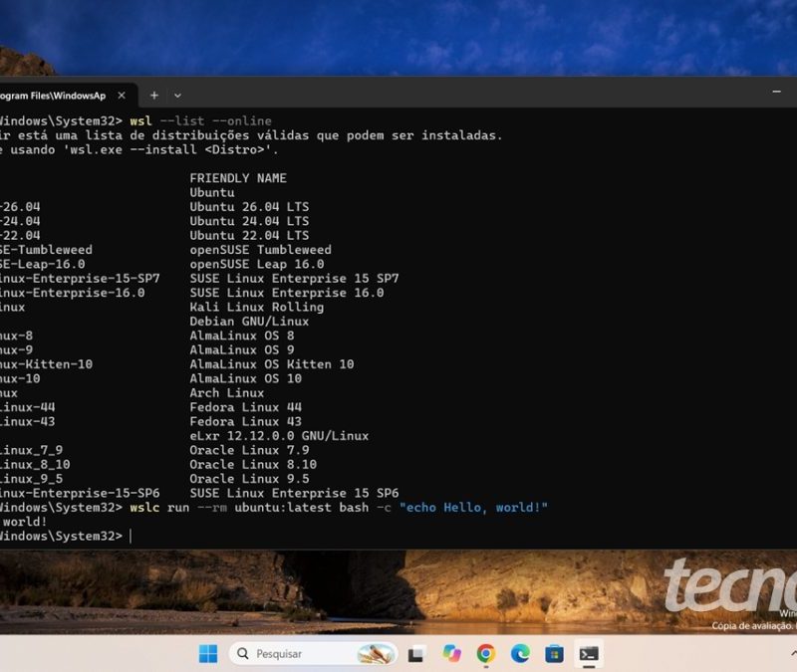Image resolution: width=797 pixels, height=672 pixels.
Task: Click the search magnifier icon in taskbar
Action: click(x=243, y=654)
